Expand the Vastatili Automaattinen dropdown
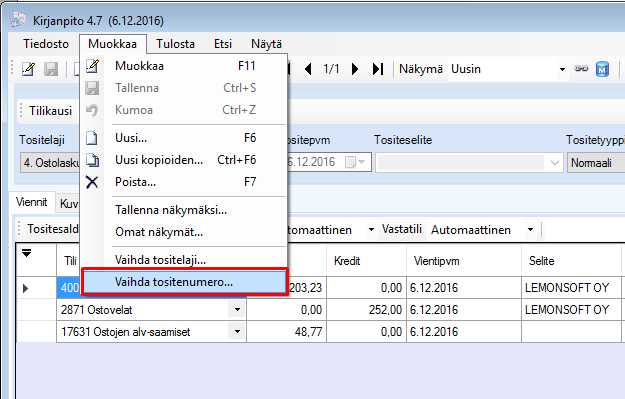The height and width of the screenshot is (399, 625). [x=530, y=230]
